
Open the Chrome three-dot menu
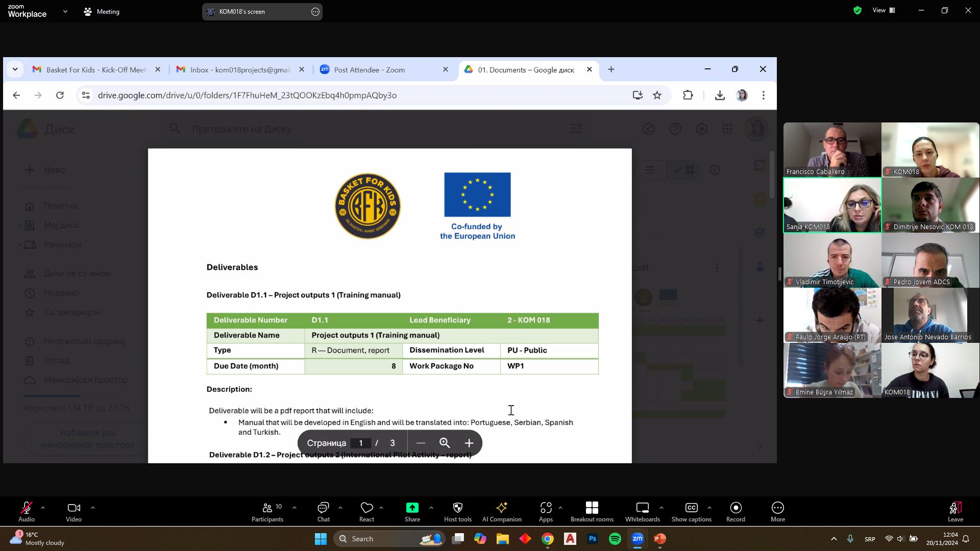pos(764,95)
